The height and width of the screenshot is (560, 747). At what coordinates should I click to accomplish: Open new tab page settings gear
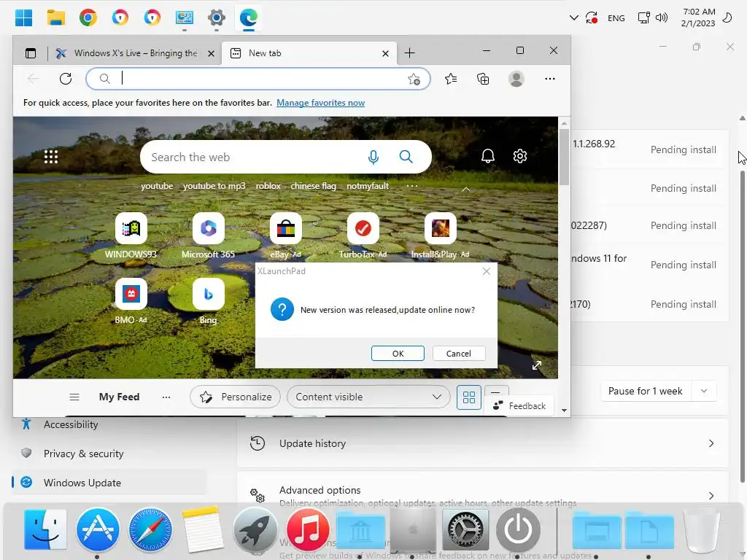(x=519, y=156)
